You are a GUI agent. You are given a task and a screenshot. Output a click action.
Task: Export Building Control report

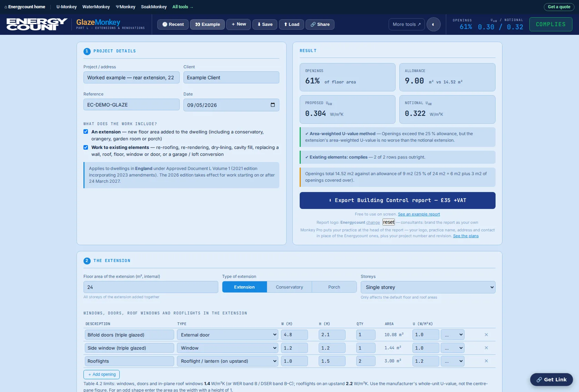pyautogui.click(x=398, y=200)
